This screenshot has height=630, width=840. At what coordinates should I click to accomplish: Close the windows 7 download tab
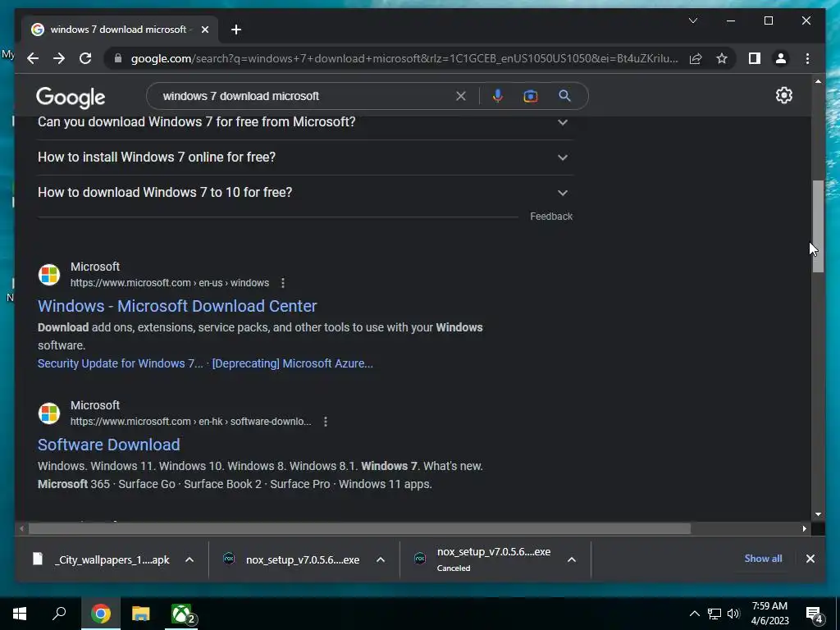[204, 30]
